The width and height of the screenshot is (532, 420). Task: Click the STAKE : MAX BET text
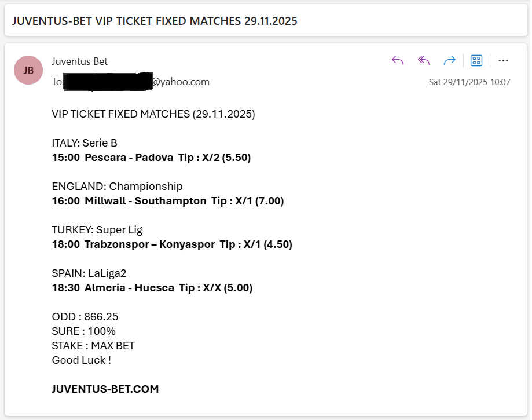(92, 345)
